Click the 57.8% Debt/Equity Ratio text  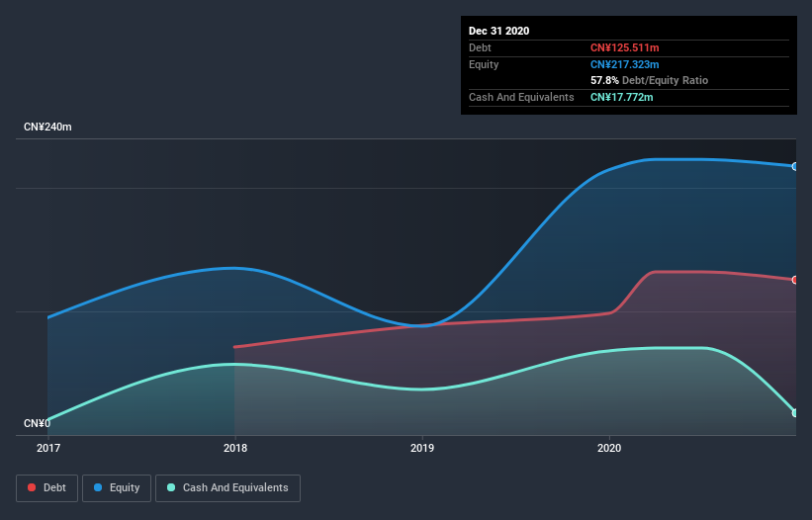click(649, 80)
